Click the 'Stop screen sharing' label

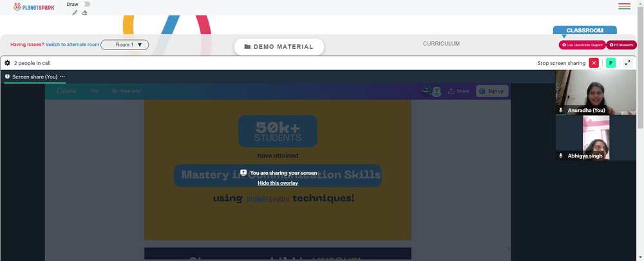coord(561,63)
